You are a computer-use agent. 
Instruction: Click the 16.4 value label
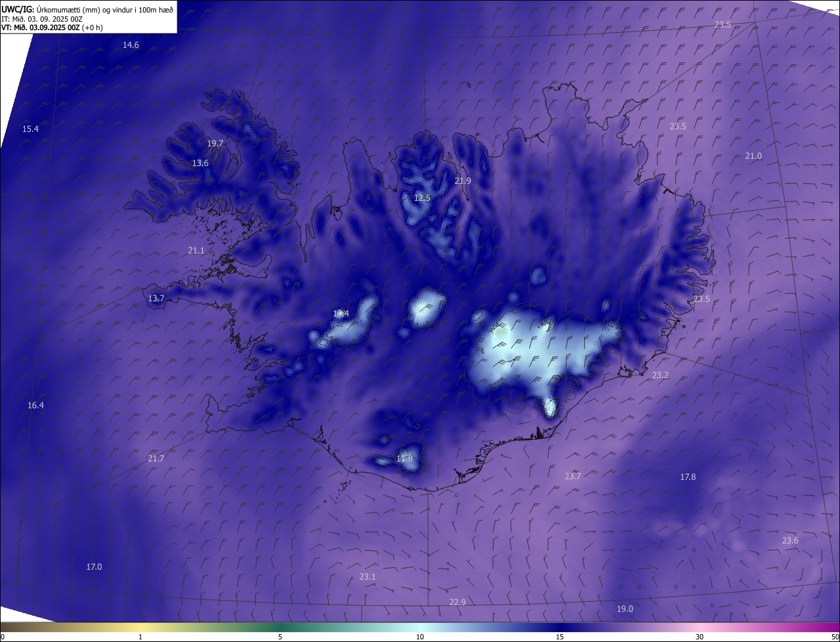coord(35,406)
